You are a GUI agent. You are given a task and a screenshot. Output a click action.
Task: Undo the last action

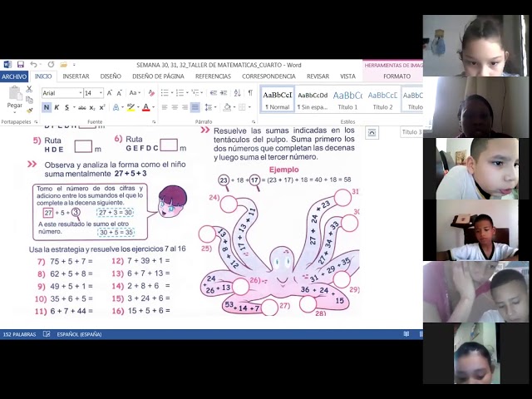pyautogui.click(x=33, y=65)
